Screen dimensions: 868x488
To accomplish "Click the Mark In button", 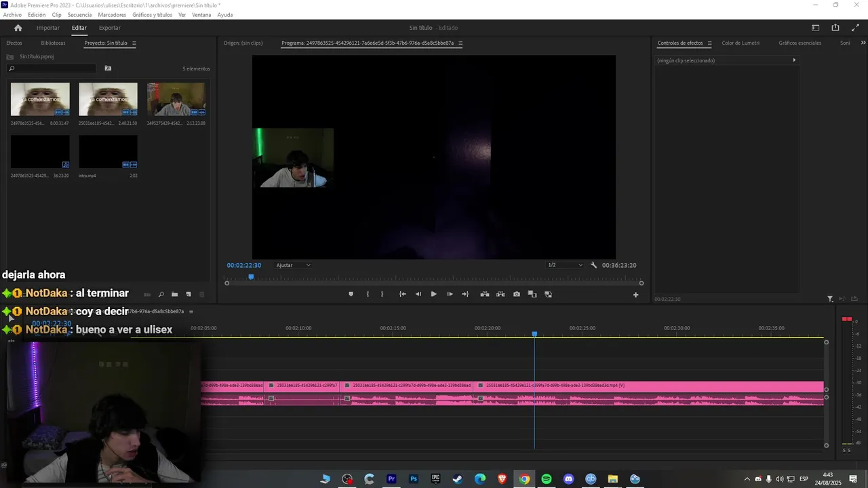I will tap(368, 294).
